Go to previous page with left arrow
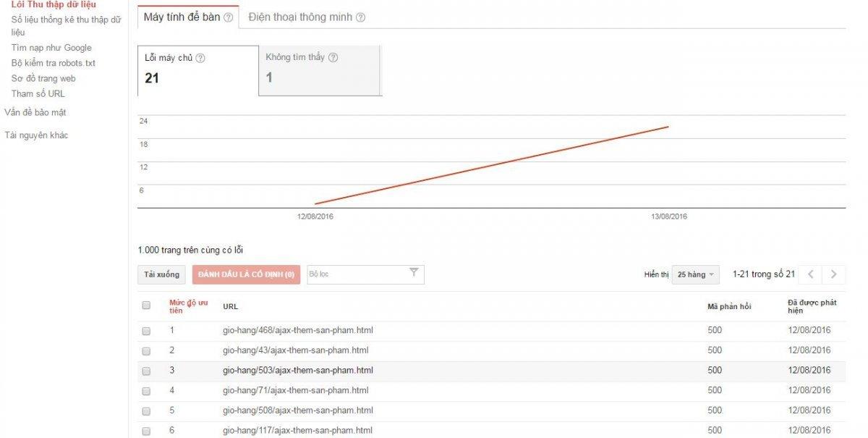This screenshot has width=868, height=438. pyautogui.click(x=811, y=274)
